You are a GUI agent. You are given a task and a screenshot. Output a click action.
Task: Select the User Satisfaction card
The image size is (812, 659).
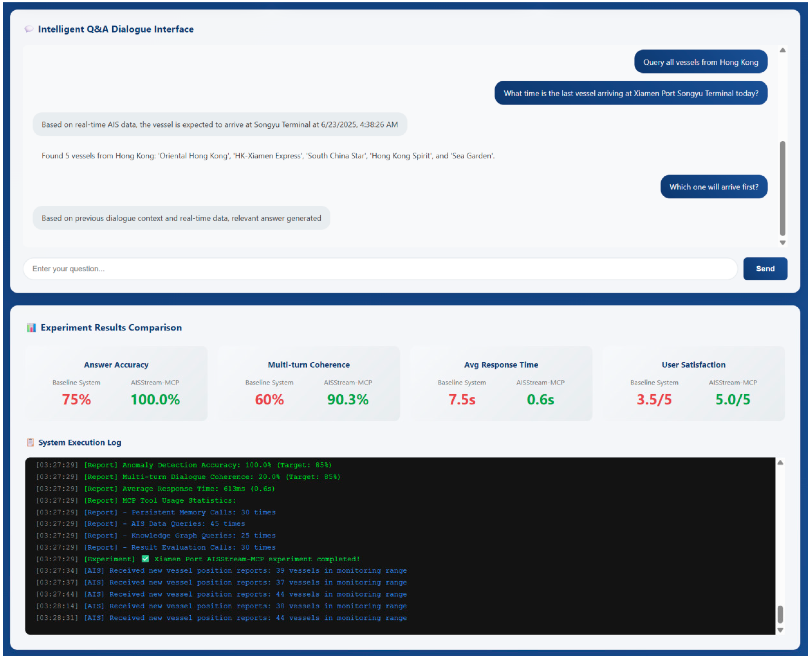(694, 383)
